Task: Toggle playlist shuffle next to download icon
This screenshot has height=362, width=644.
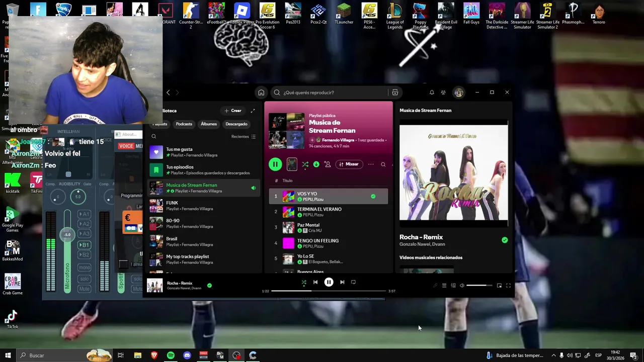Action: point(305,164)
